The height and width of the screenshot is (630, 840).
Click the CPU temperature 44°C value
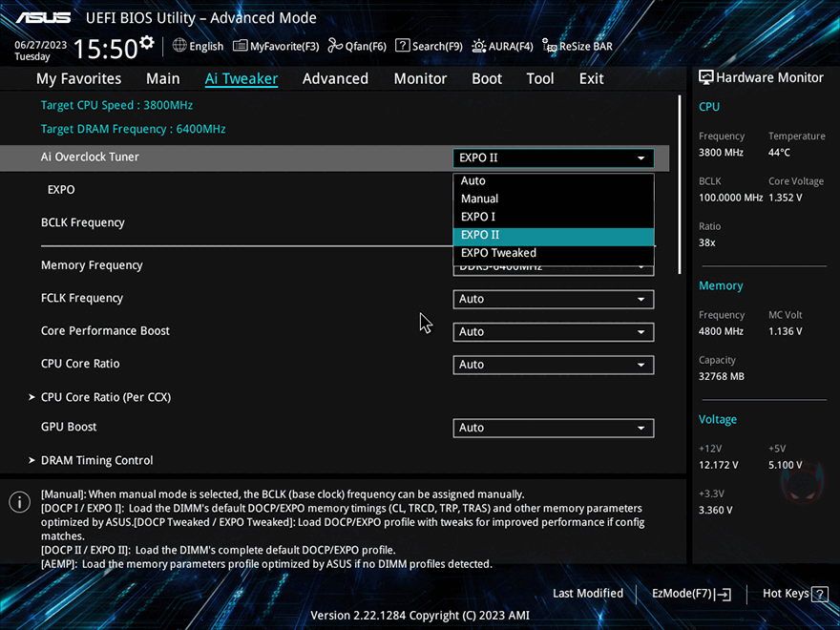coord(779,153)
